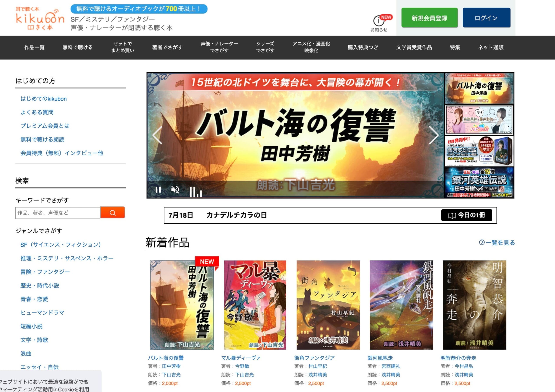Open 無料で聴ける navigation item
The height and width of the screenshot is (392, 555).
tap(78, 47)
